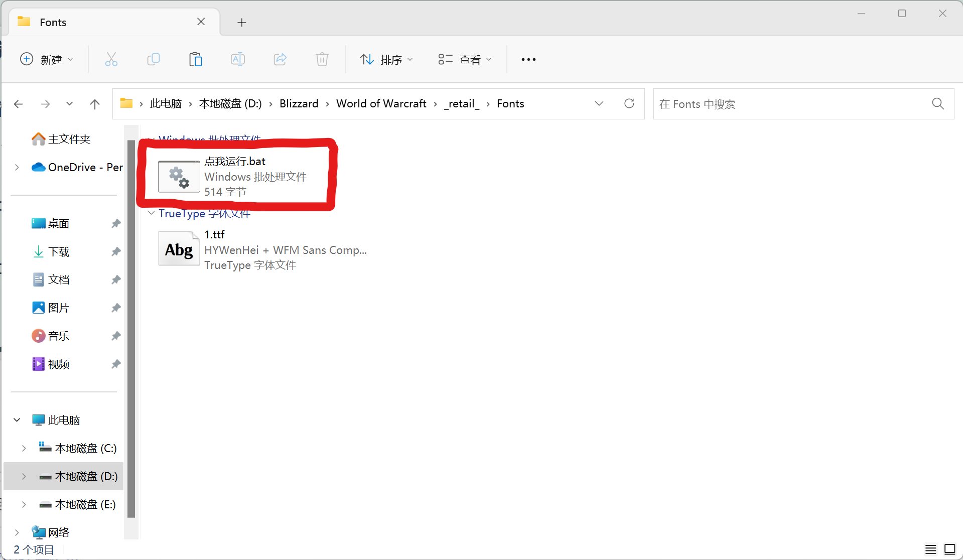963x560 pixels.
Task: Click the Copy icon in toolbar
Action: coord(153,60)
